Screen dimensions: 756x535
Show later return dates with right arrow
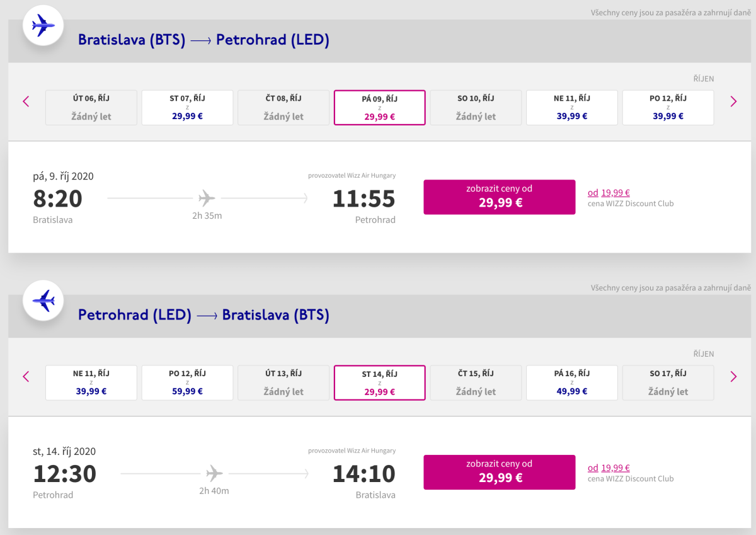[x=733, y=377]
